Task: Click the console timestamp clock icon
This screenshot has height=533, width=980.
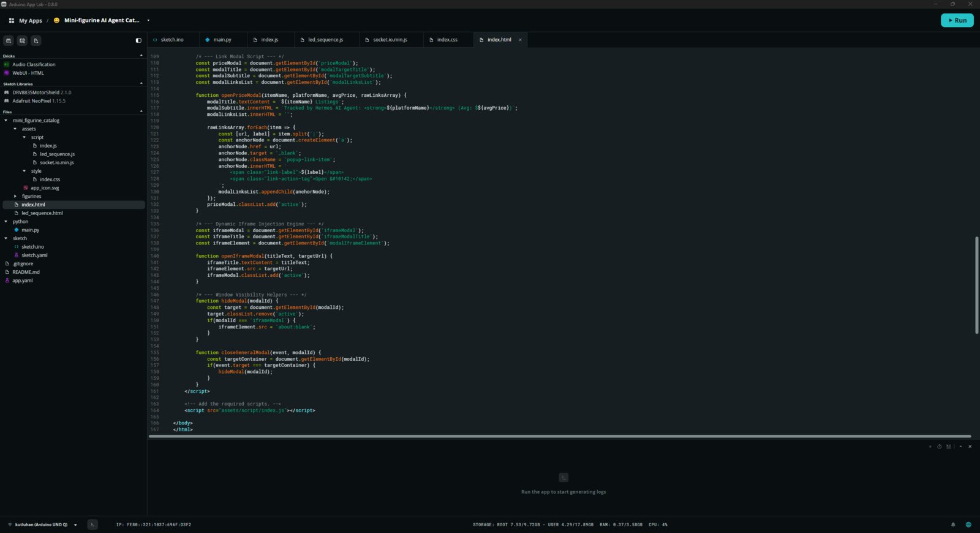Action: (x=939, y=447)
